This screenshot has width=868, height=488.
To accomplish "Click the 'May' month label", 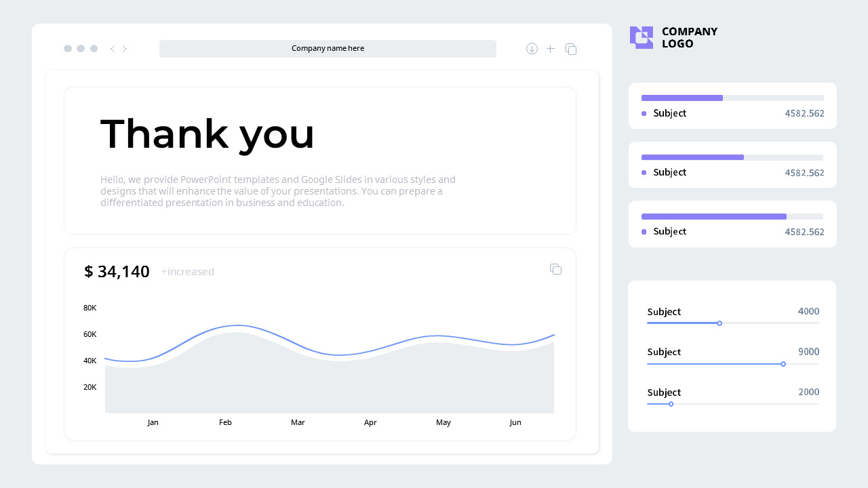I will coord(443,422).
